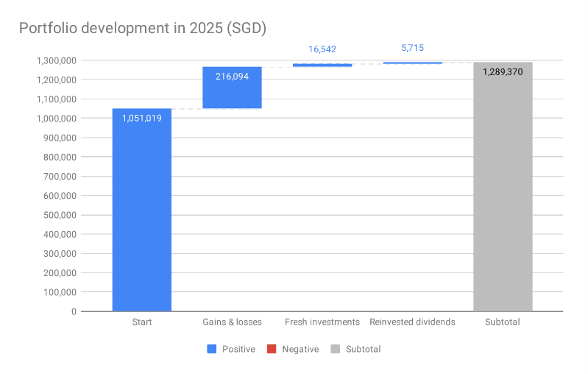Click the gray Subtotal legend swatch
Image resolution: width=588 pixels, height=374 pixels.
(x=336, y=349)
